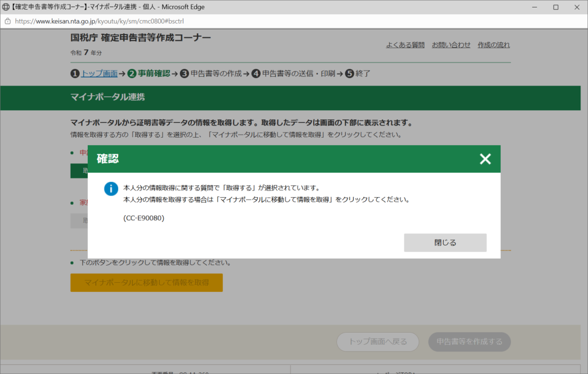Click the globe page icon in title bar
This screenshot has height=374, width=588.
[6, 7]
